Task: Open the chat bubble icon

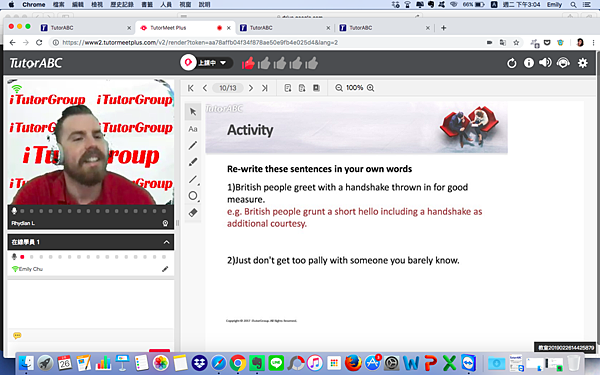Action: click(x=17, y=336)
